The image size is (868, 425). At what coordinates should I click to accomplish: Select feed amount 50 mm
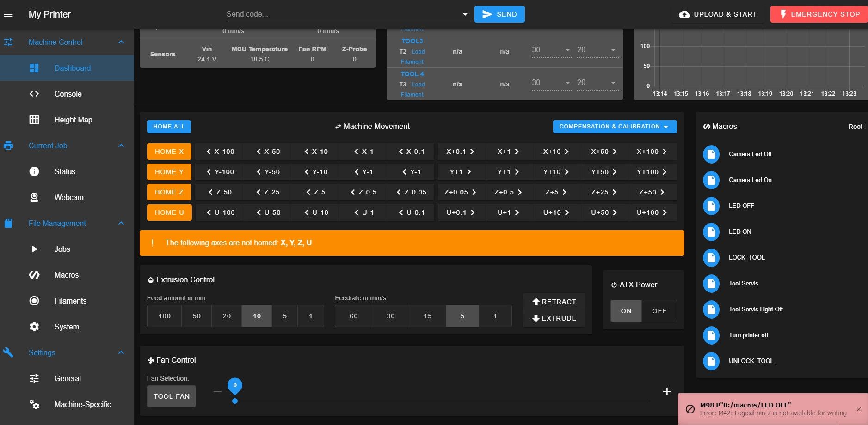tap(197, 316)
